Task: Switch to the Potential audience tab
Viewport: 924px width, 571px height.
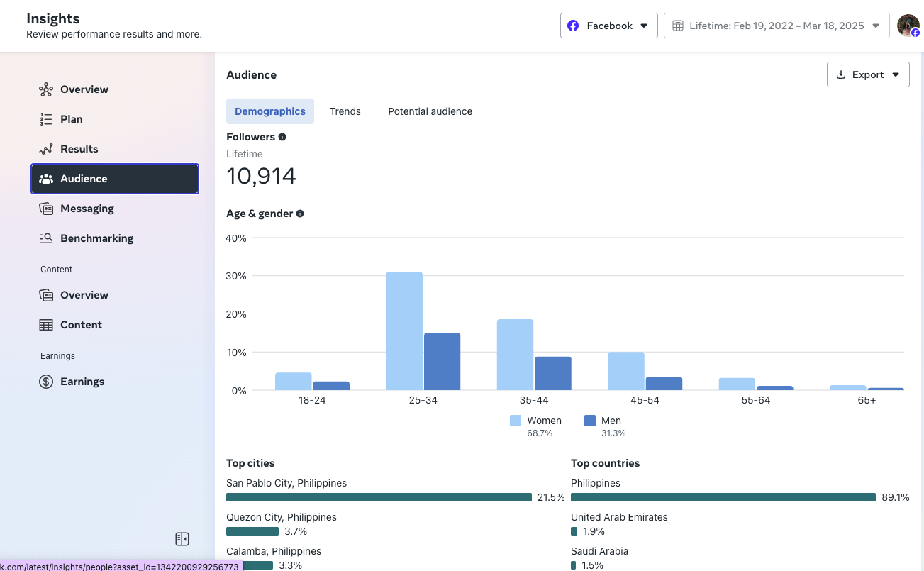Action: (x=430, y=111)
